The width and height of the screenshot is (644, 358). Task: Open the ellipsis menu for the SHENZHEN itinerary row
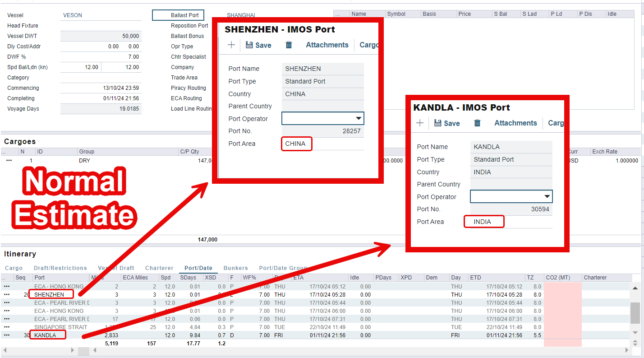pyautogui.click(x=7, y=294)
